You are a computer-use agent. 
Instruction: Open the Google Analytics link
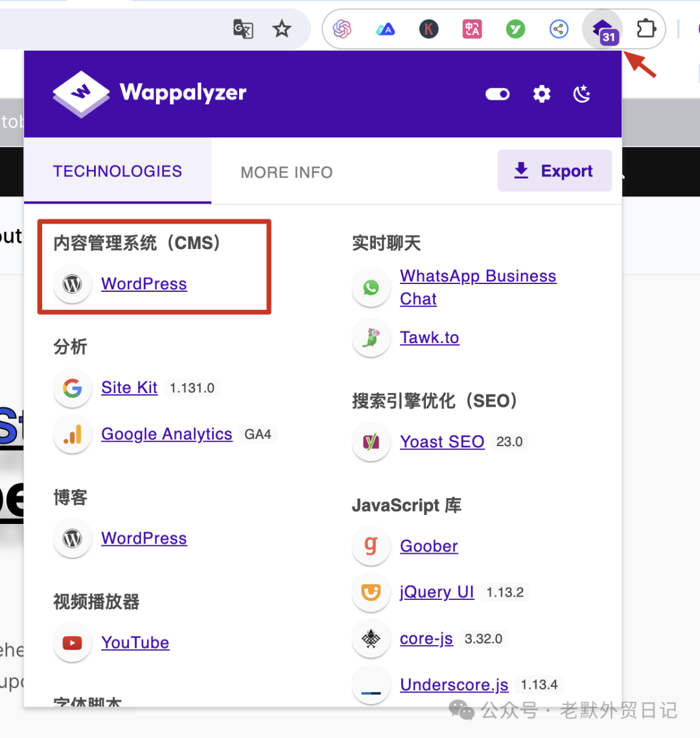[x=167, y=434]
